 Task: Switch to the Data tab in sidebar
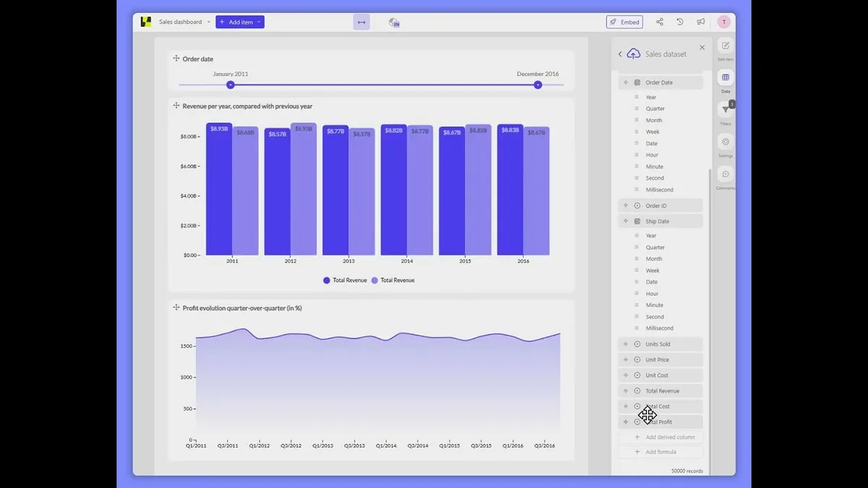[x=726, y=77]
